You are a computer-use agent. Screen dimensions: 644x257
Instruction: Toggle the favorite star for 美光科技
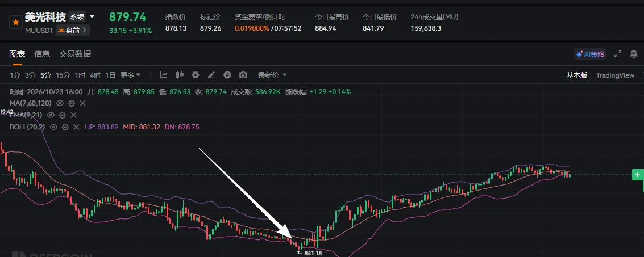[x=15, y=22]
